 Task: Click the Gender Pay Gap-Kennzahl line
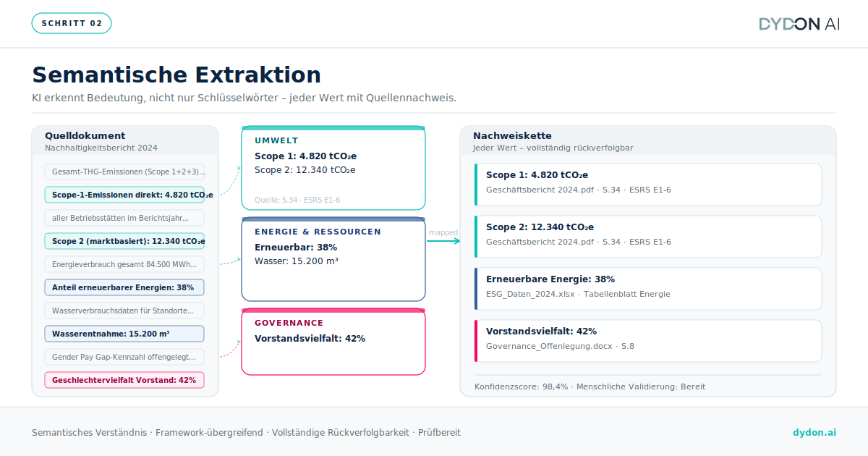124,357
